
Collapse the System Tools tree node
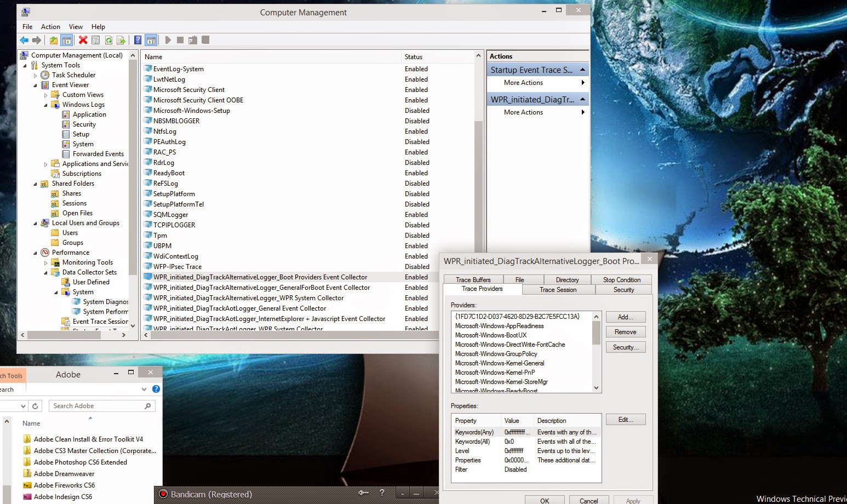point(25,65)
